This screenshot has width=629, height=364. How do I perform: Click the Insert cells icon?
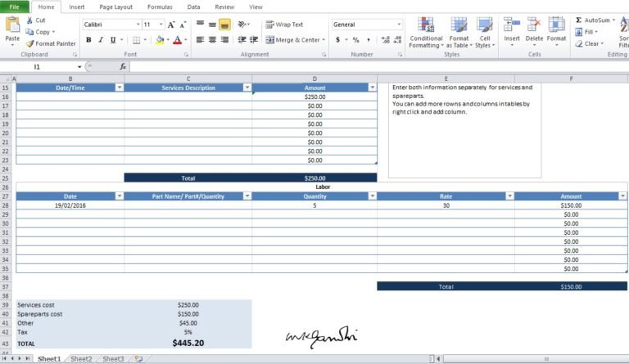(x=512, y=25)
